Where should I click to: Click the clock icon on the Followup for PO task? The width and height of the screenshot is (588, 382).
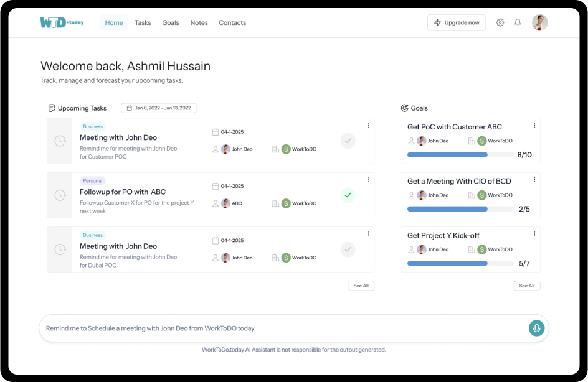60,195
